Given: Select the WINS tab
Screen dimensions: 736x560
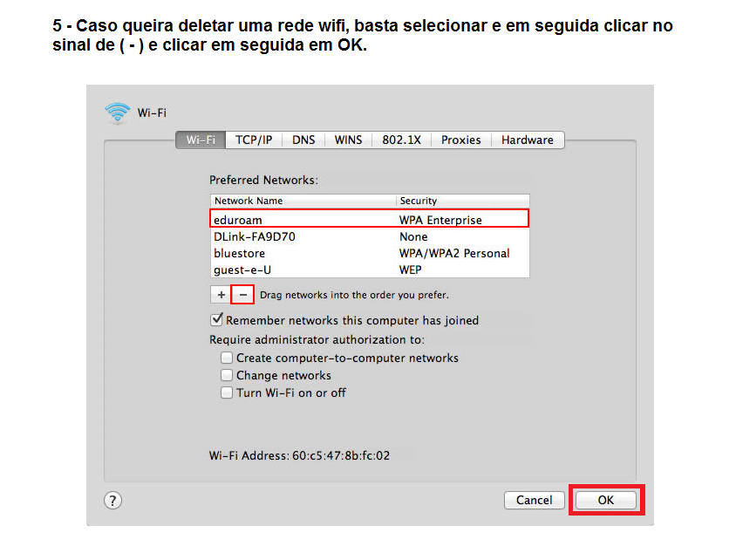Looking at the screenshot, I should click(x=348, y=140).
